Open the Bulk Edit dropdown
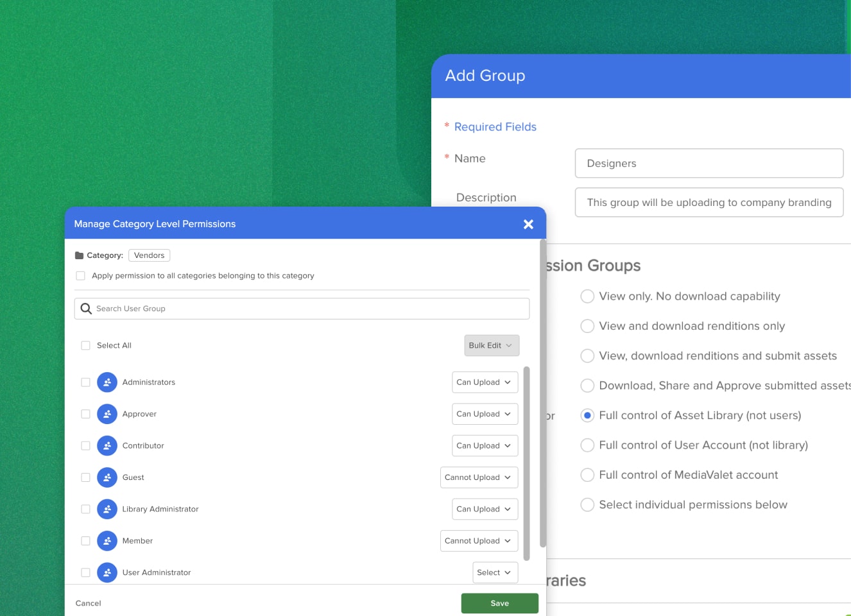851x616 pixels. 492,345
